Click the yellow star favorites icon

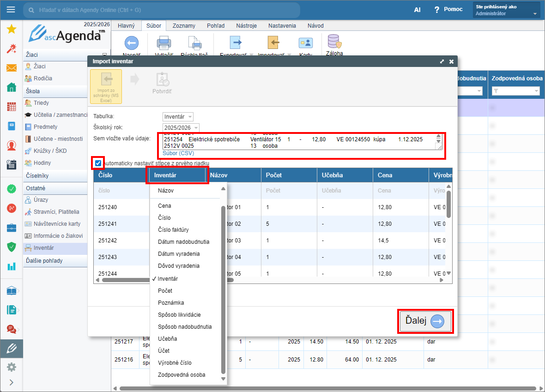coord(11,29)
